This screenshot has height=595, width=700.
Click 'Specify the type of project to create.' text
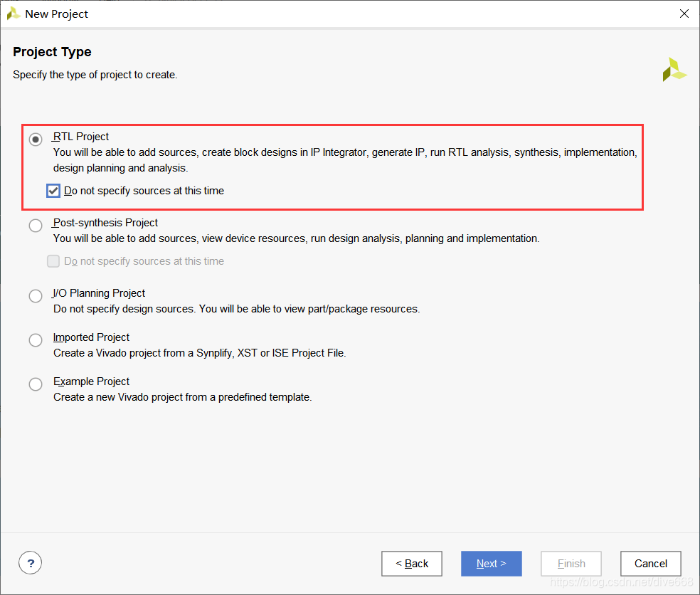pyautogui.click(x=95, y=75)
